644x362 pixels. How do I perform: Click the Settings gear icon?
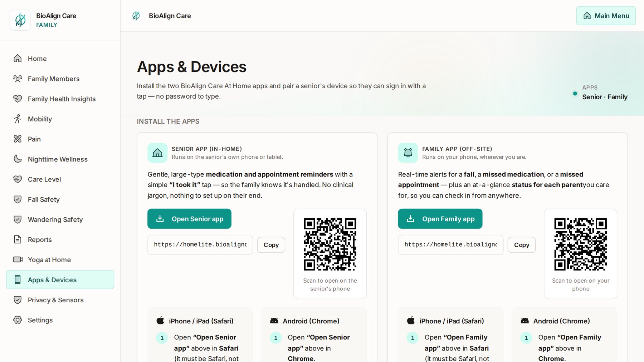pos(18,320)
